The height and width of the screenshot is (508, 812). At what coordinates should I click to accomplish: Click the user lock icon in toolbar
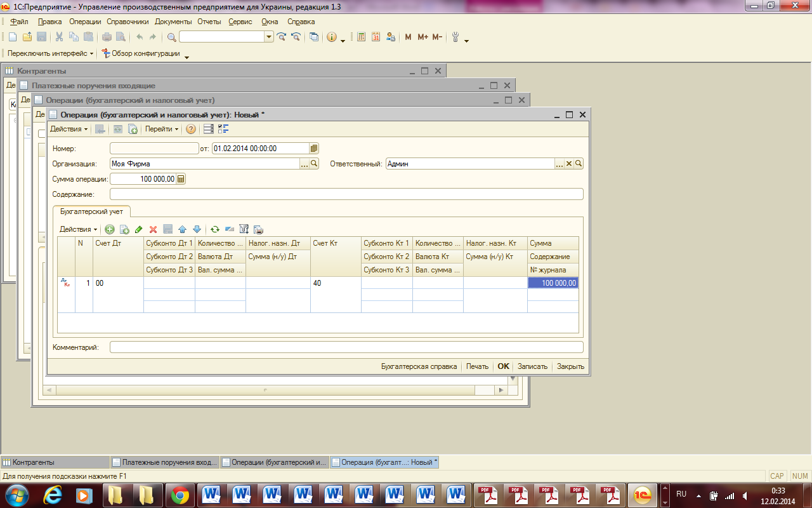[x=391, y=37]
